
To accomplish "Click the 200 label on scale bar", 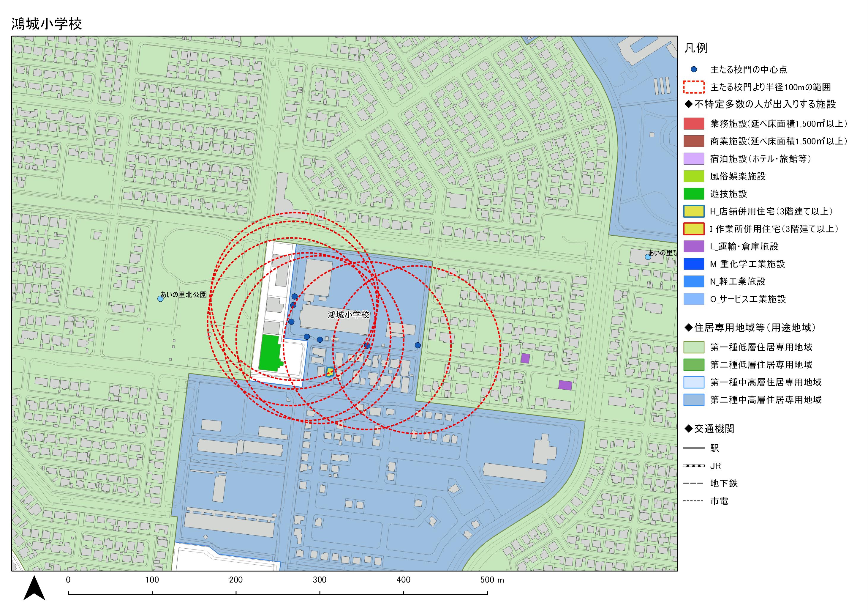I will click(x=235, y=580).
